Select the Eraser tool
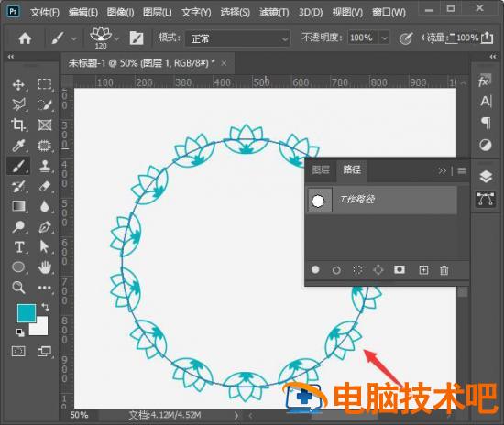This screenshot has height=425, width=504. click(45, 186)
